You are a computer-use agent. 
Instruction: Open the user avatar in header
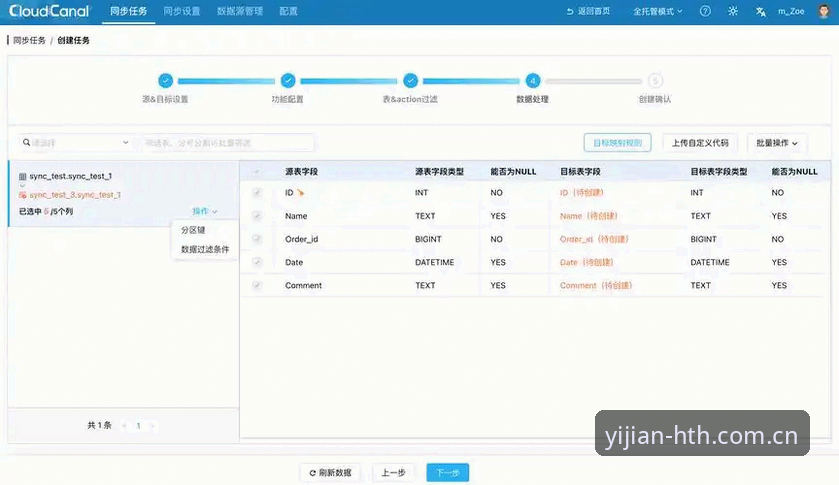823,11
